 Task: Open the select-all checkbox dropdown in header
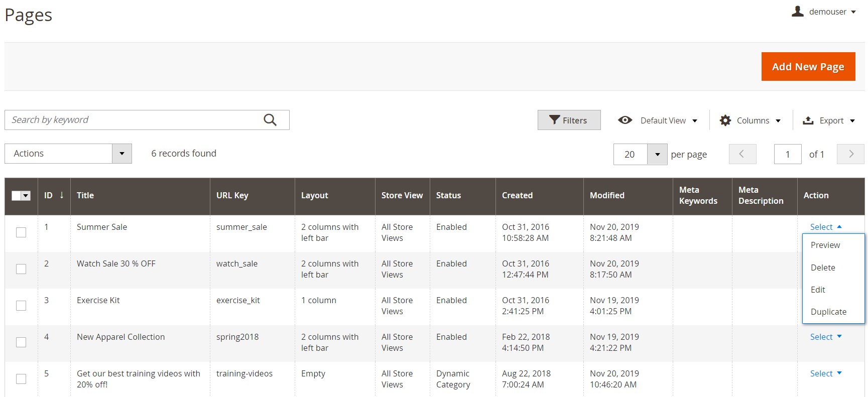tap(26, 196)
